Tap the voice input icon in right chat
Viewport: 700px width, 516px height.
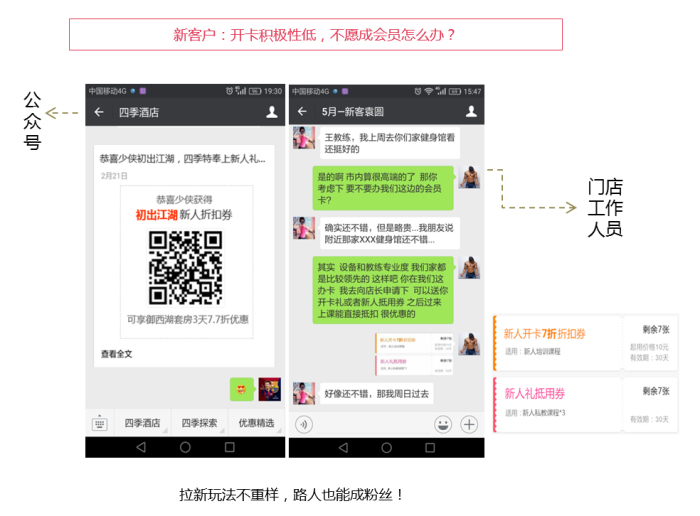click(x=303, y=423)
